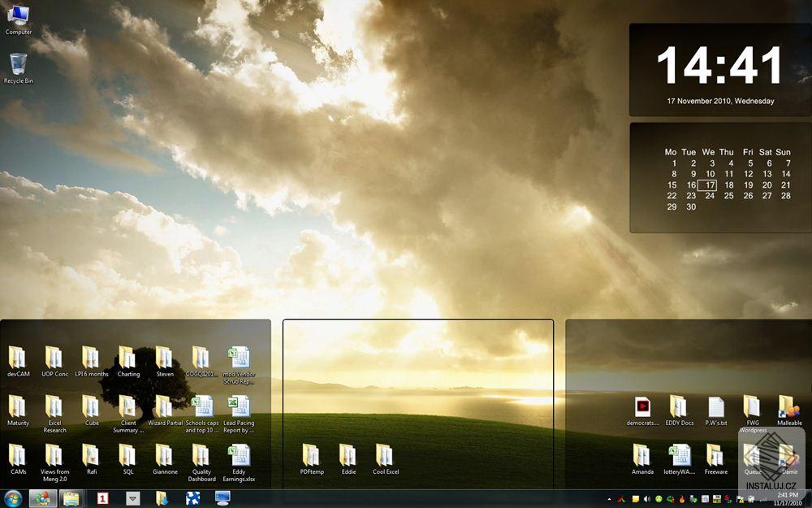Select the Amanda folder

[x=642, y=459]
